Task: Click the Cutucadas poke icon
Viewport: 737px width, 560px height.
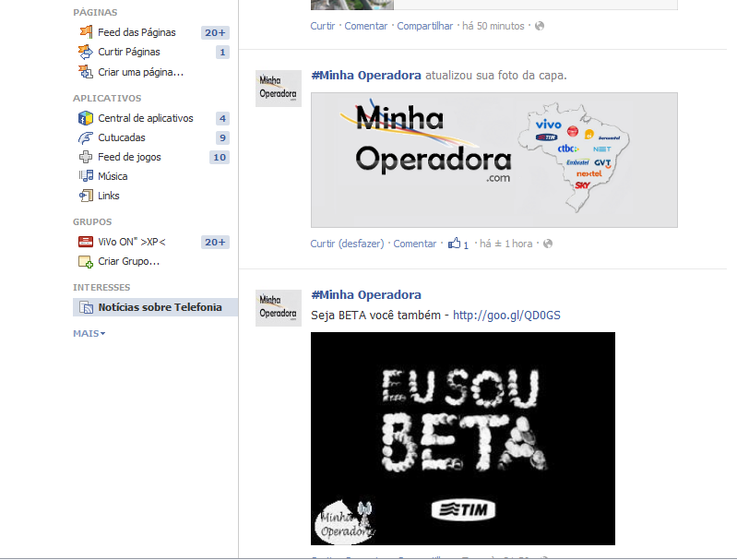Action: coord(85,137)
